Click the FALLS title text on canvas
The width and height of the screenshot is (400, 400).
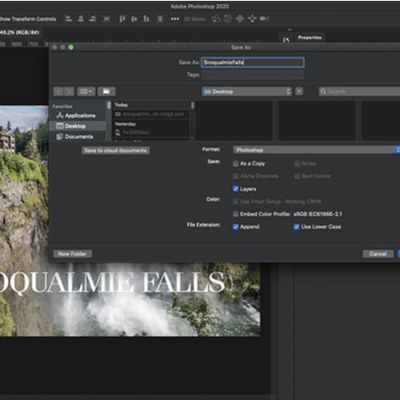[184, 282]
